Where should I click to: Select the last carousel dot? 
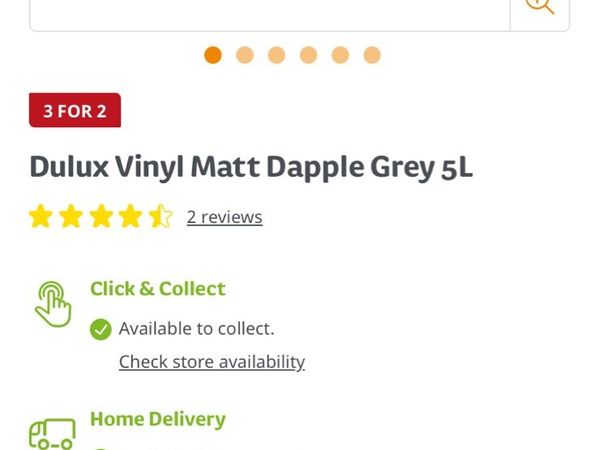(372, 55)
